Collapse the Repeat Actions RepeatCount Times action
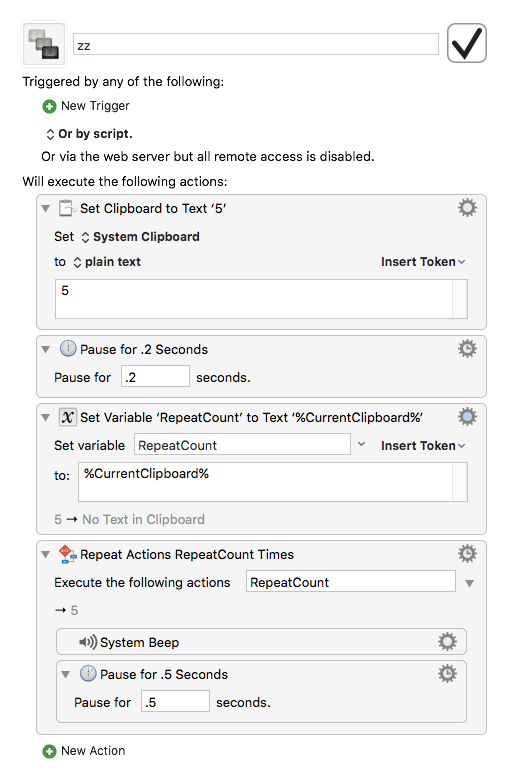This screenshot has width=507, height=779. click(46, 554)
